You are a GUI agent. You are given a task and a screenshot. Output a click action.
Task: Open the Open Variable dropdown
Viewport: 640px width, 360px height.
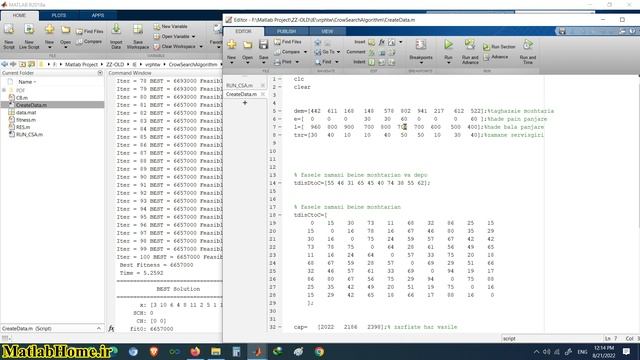point(193,37)
